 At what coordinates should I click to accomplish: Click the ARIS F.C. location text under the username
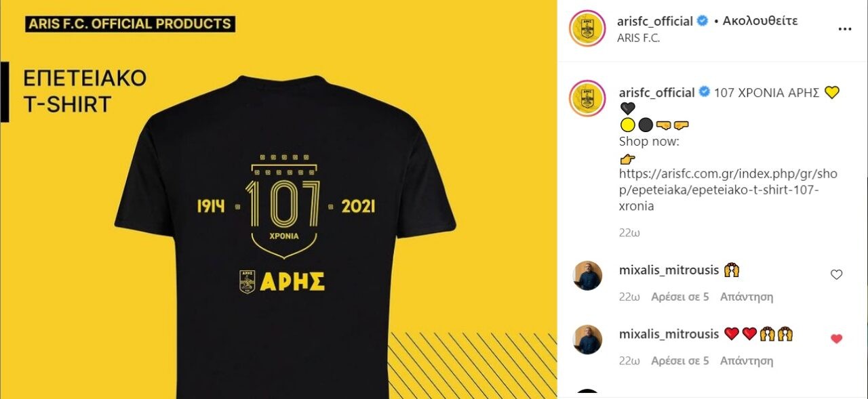pyautogui.click(x=638, y=38)
